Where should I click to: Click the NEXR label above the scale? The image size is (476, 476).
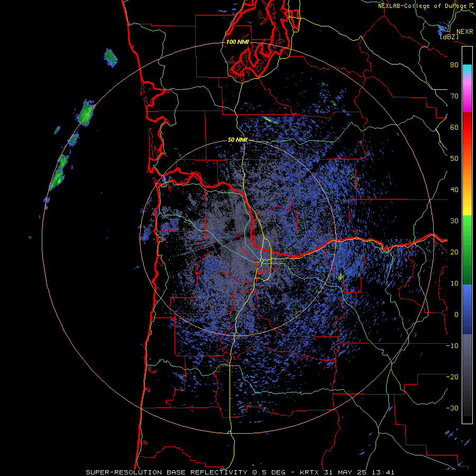click(465, 32)
